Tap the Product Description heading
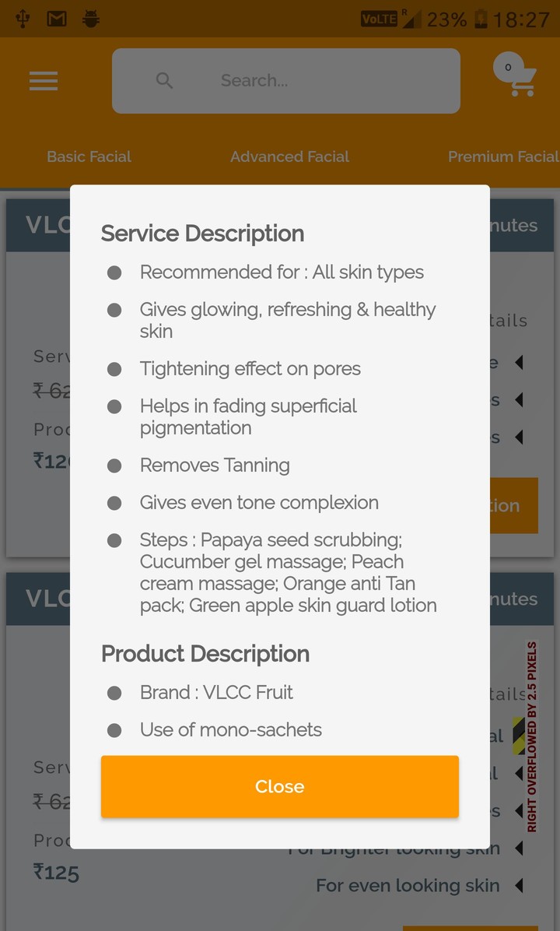 (205, 654)
